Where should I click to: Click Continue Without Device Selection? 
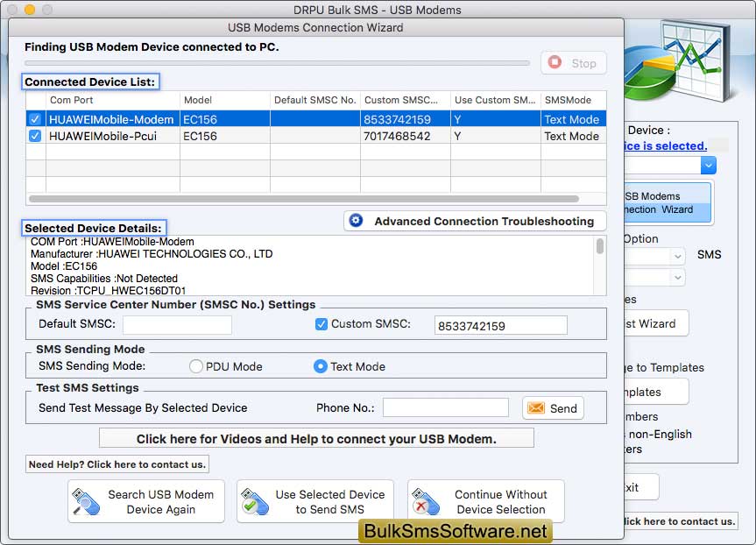point(486,501)
